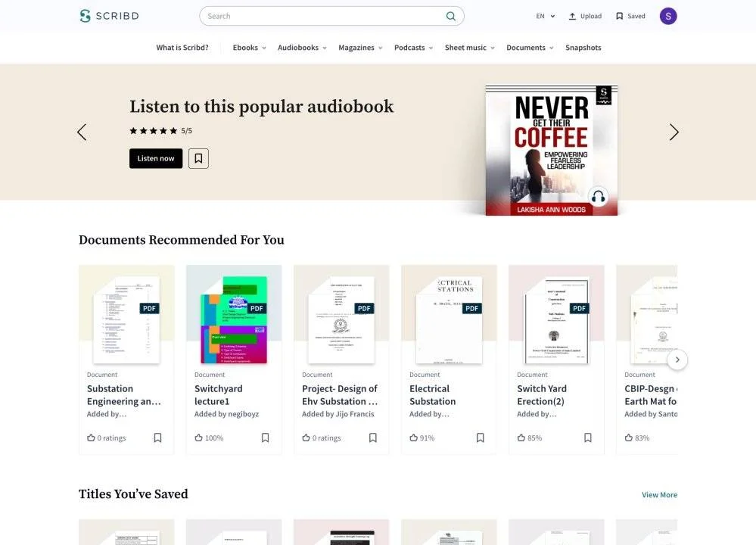Click thumbs-up icon showing 100%
This screenshot has width=756, height=545.
tap(198, 438)
